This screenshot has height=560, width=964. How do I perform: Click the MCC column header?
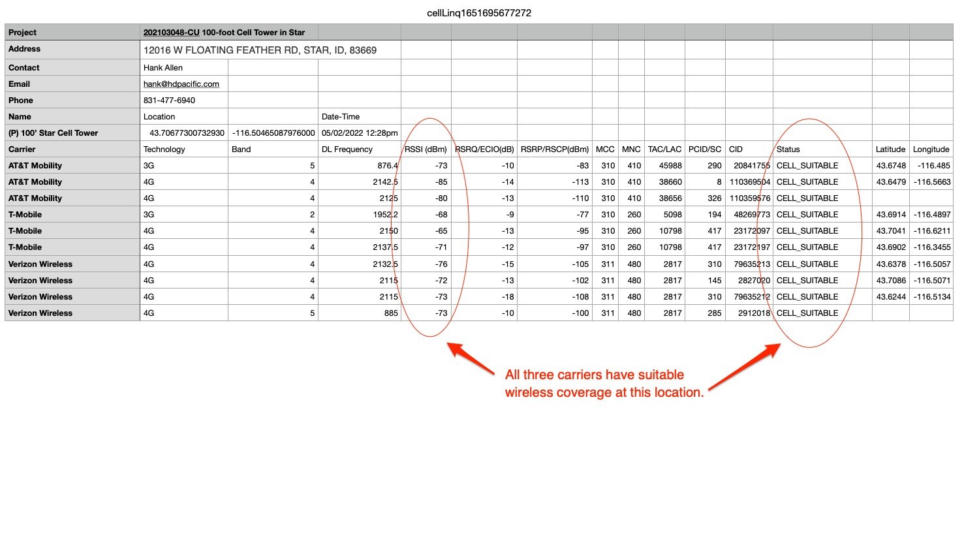pos(605,149)
